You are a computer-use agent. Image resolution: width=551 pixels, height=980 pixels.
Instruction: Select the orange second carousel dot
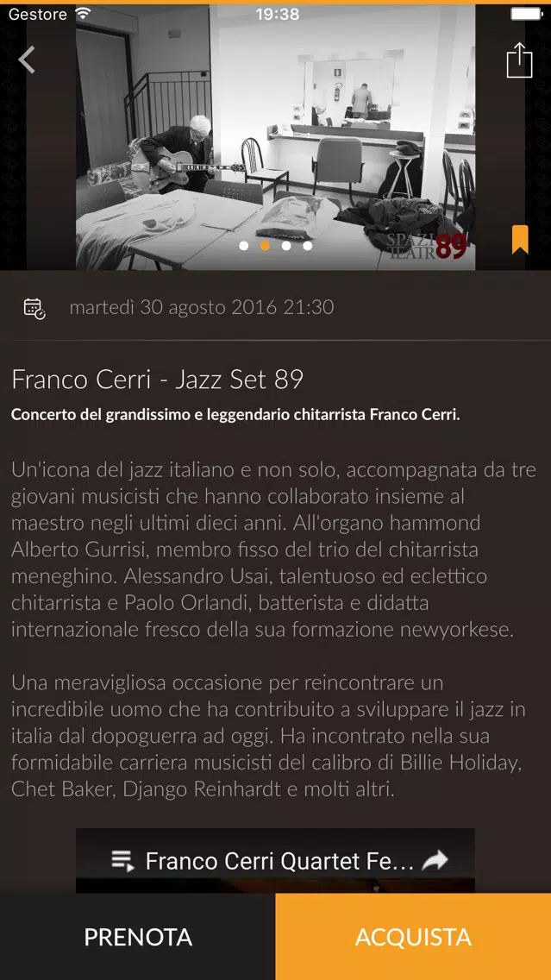pos(265,246)
